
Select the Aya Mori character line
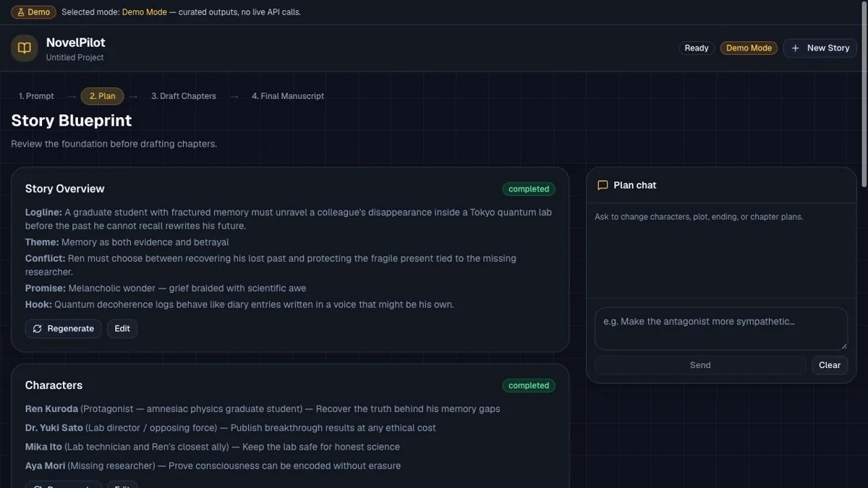click(213, 466)
